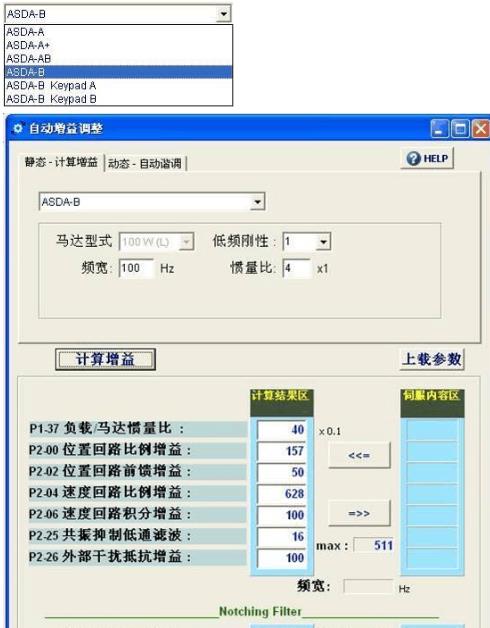Click the =>> transfer button
The image size is (490, 628).
coord(359,513)
